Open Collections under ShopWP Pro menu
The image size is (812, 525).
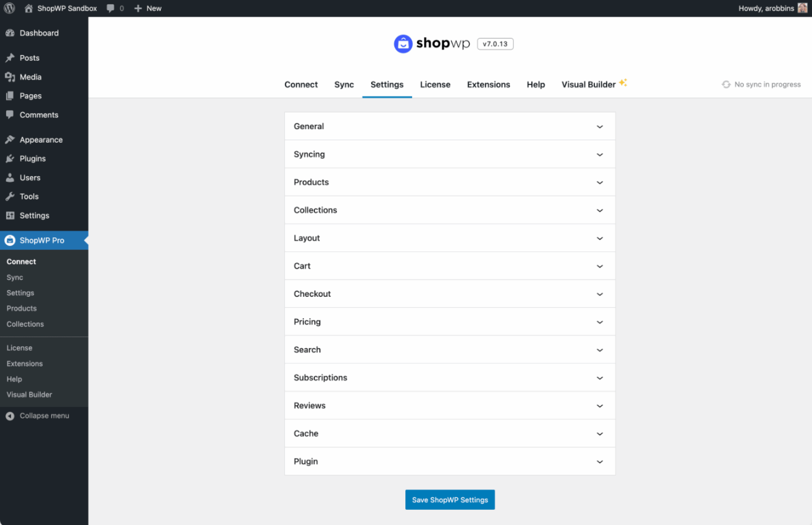[x=25, y=324]
